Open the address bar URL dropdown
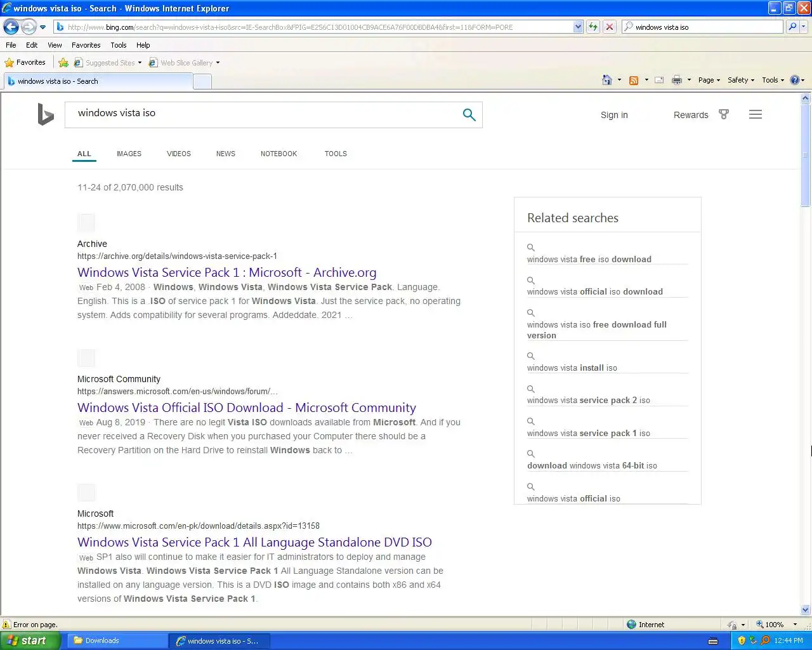The image size is (812, 650). 578,27
